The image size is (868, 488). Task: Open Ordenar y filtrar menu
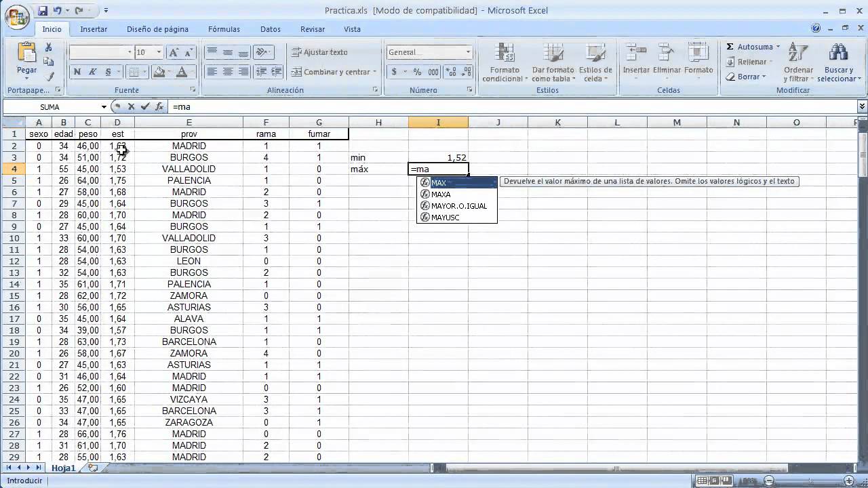[x=798, y=62]
